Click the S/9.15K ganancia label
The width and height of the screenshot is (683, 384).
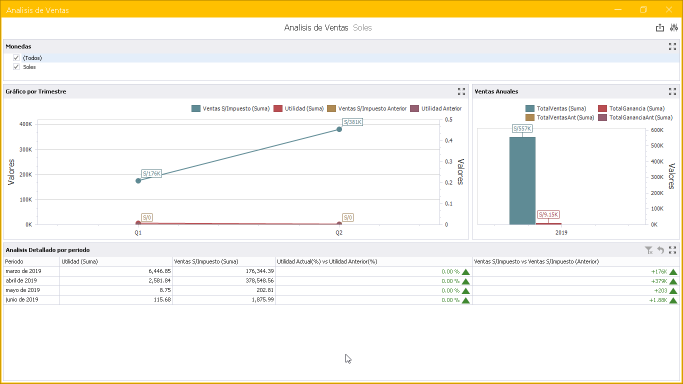tap(548, 215)
